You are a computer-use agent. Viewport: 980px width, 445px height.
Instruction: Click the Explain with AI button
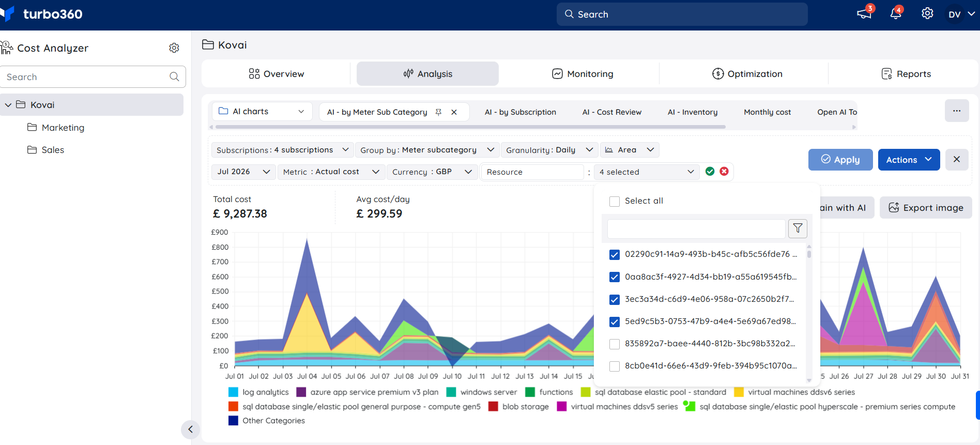coord(846,208)
